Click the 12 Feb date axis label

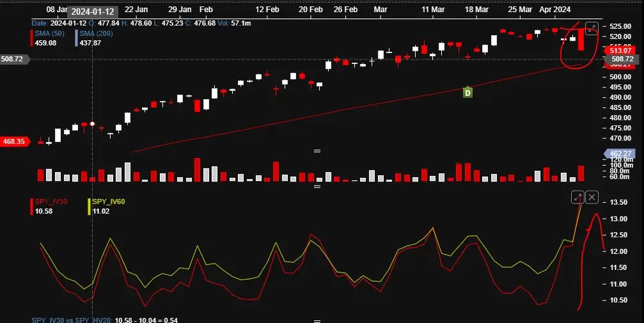coord(267,10)
